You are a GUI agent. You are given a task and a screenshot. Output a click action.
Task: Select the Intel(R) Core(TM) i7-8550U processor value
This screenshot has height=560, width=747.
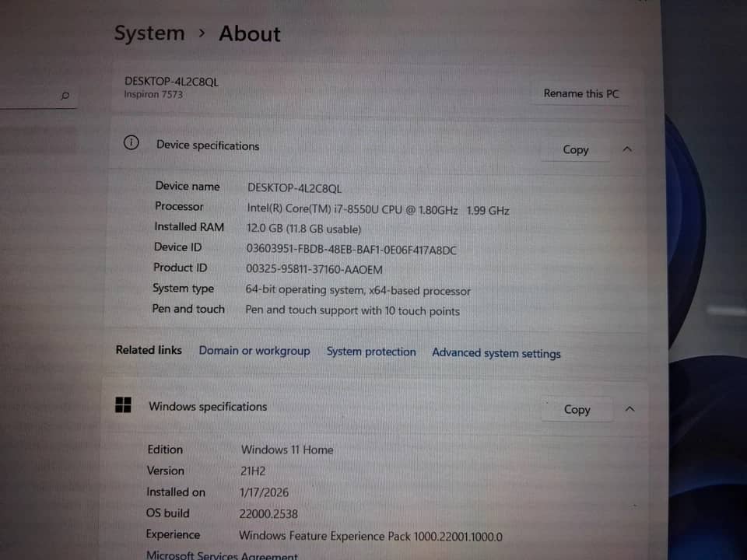pos(378,209)
